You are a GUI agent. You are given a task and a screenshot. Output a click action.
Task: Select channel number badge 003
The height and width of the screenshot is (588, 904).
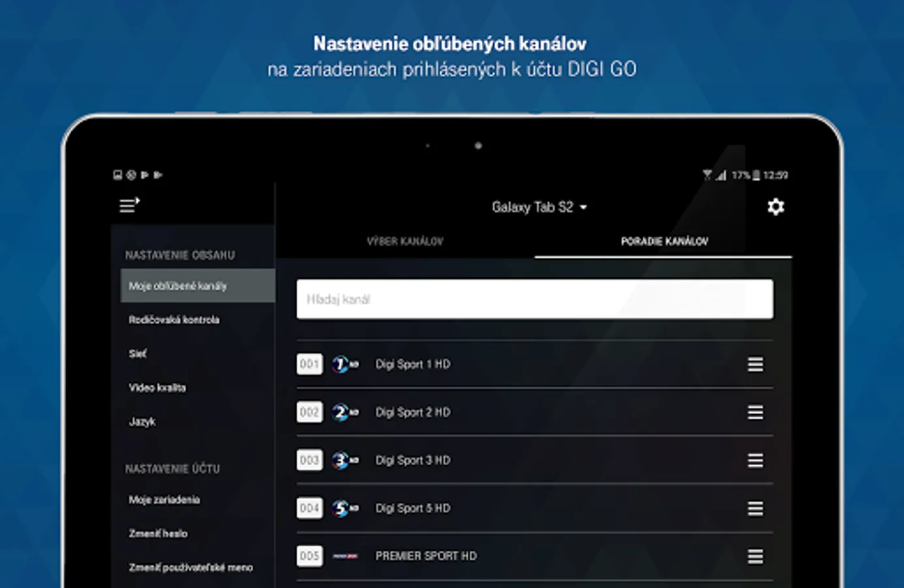[x=310, y=461]
